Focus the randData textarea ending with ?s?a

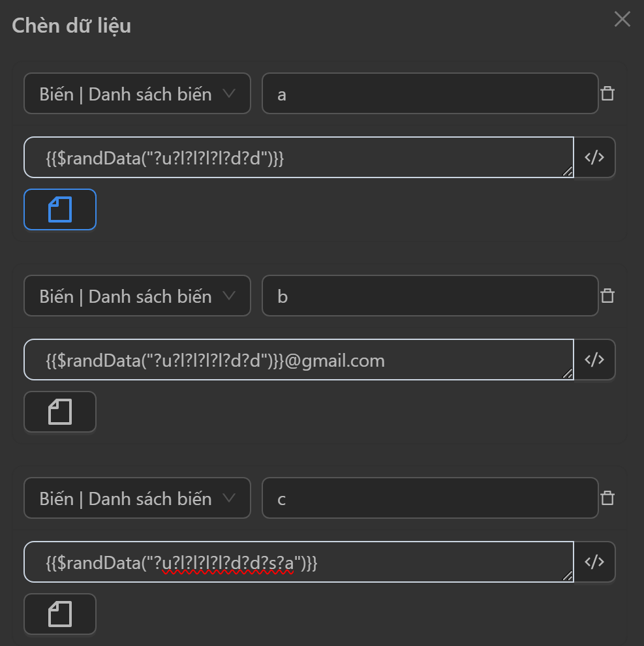[x=298, y=562]
